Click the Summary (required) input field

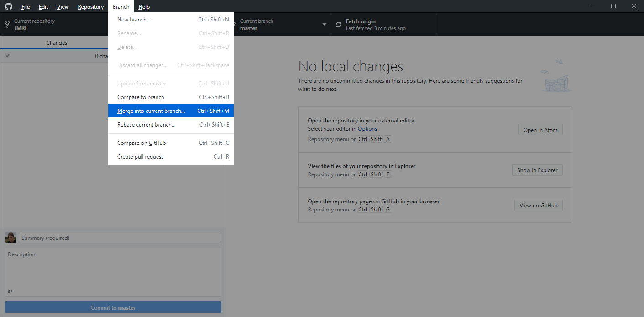(120, 238)
